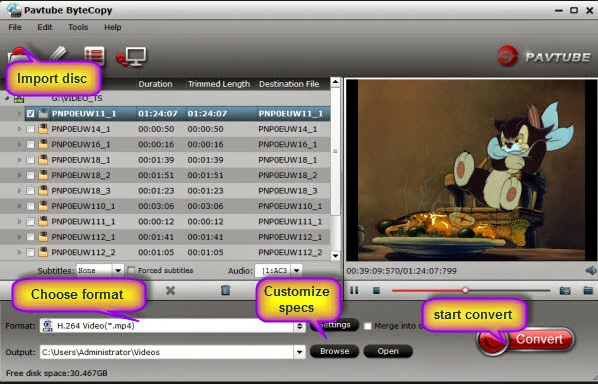
Task: Click the Settings button
Action: click(x=334, y=325)
